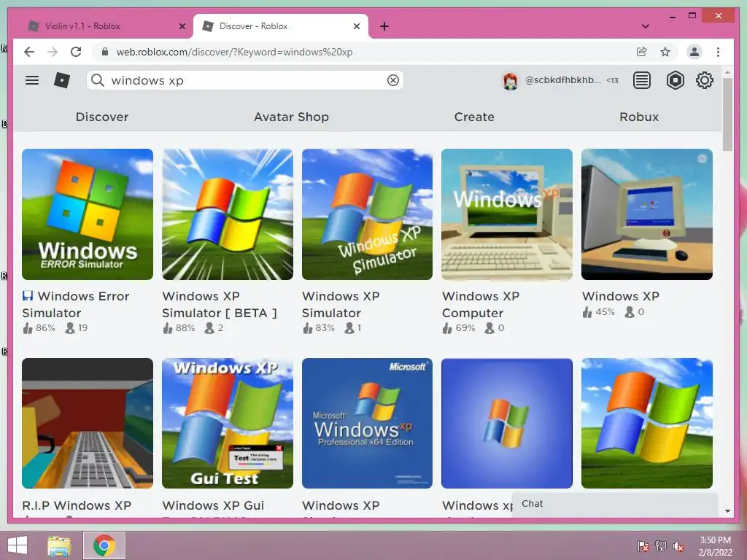Go to Roblox home via logo icon
The width and height of the screenshot is (747, 560).
[x=62, y=80]
